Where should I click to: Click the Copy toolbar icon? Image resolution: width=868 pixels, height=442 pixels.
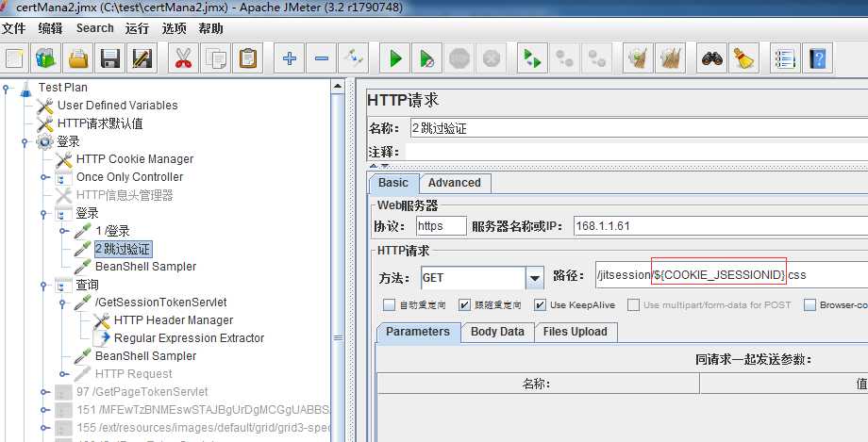point(215,58)
